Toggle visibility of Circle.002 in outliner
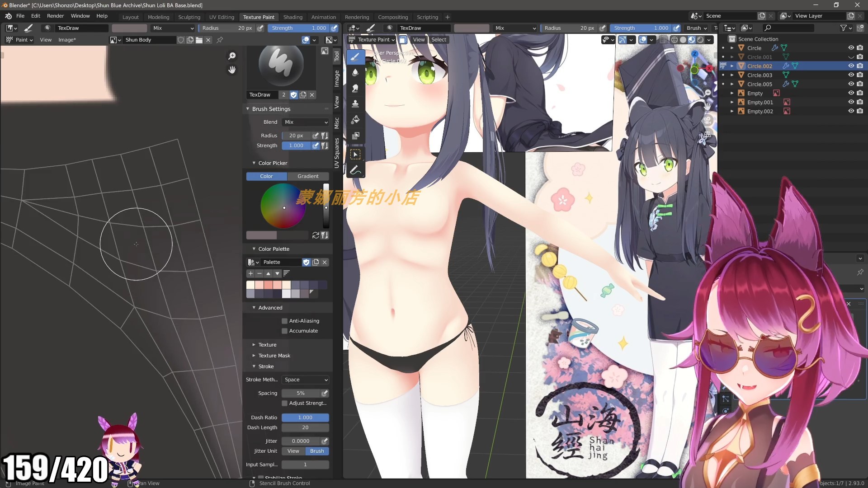The height and width of the screenshot is (488, 868). pyautogui.click(x=851, y=66)
